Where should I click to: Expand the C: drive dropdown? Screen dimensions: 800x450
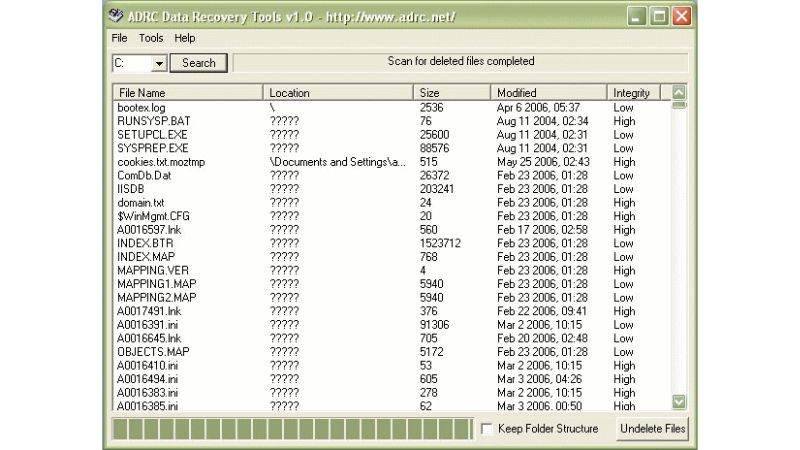159,63
